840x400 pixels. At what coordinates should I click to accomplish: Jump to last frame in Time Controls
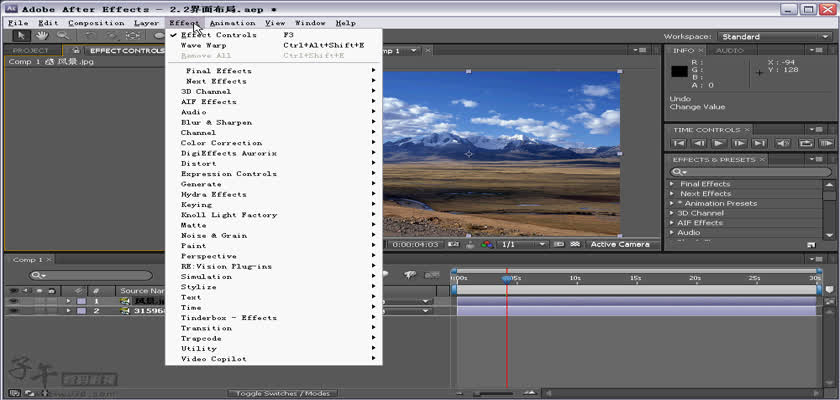[x=759, y=143]
